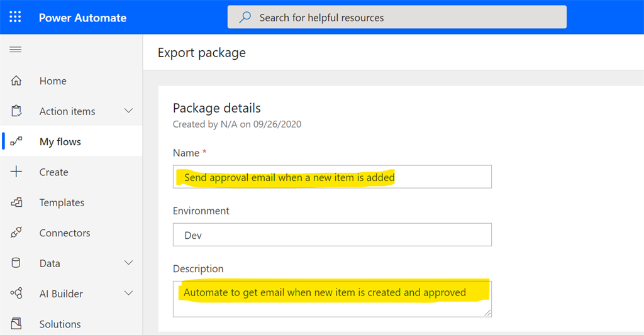Screen dimensions: 644x335
Task: Focus the Search for helpful resources box
Action: point(397,17)
